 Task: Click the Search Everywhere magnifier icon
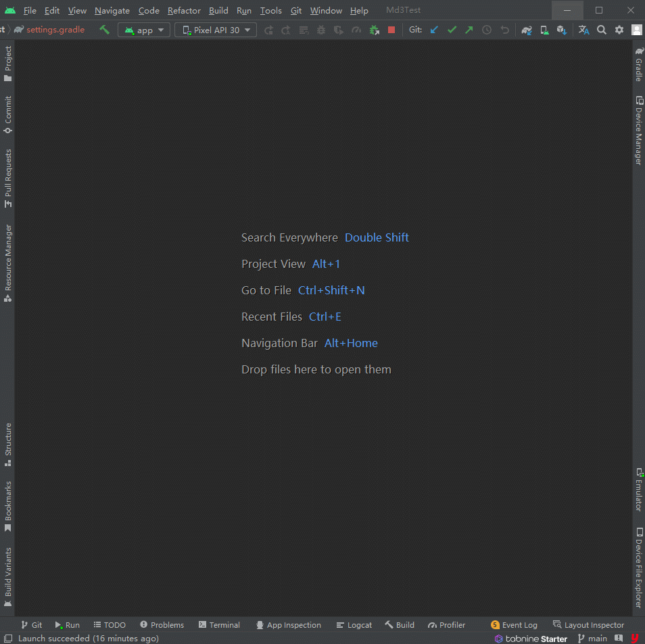602,30
